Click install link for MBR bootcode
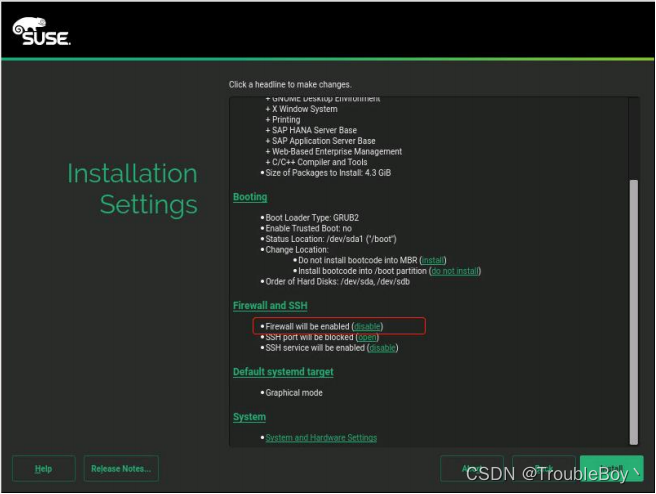This screenshot has height=494, width=656. pos(433,260)
